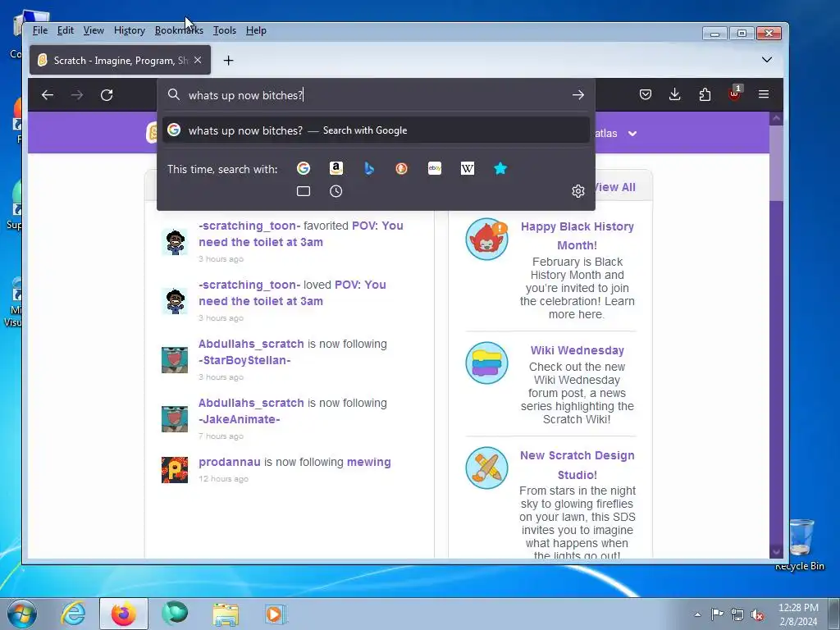Open the -StarBoyStellan- profile link

[x=244, y=360]
